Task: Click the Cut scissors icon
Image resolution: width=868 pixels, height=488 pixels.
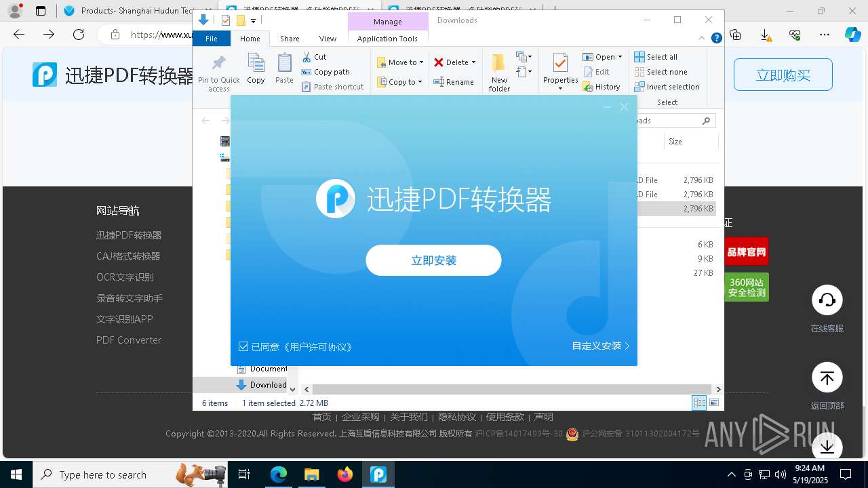Action: [x=307, y=57]
